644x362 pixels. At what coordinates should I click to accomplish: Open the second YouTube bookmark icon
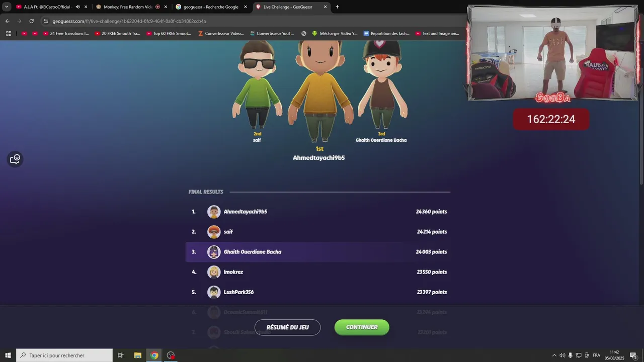coord(35,34)
